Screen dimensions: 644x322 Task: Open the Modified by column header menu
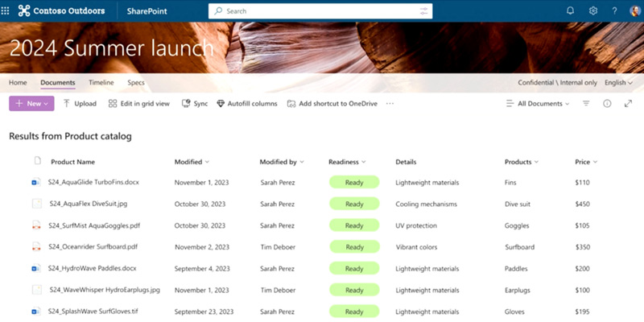point(282,162)
